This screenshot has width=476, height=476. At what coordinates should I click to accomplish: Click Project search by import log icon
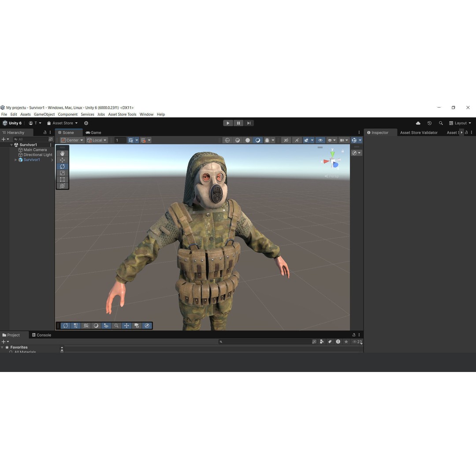[338, 342]
